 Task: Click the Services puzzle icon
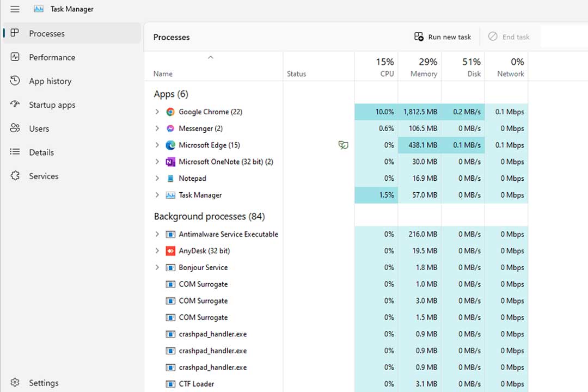15,175
